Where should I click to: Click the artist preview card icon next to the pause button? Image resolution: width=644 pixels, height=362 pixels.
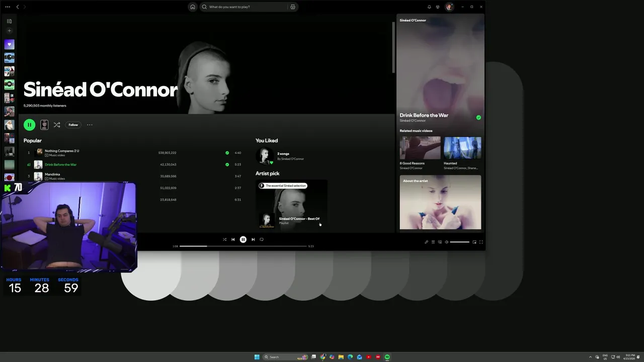(x=44, y=125)
